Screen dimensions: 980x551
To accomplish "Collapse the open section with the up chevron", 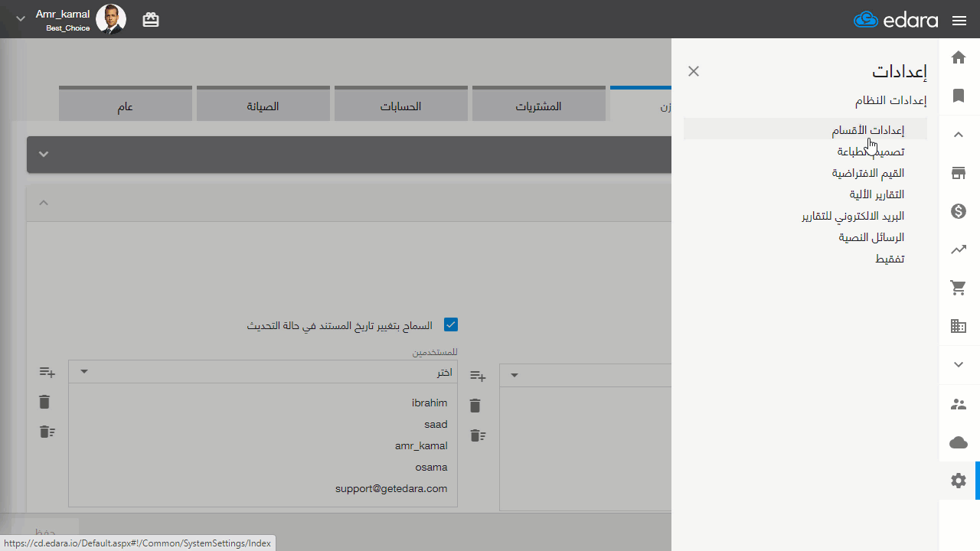I will click(44, 203).
